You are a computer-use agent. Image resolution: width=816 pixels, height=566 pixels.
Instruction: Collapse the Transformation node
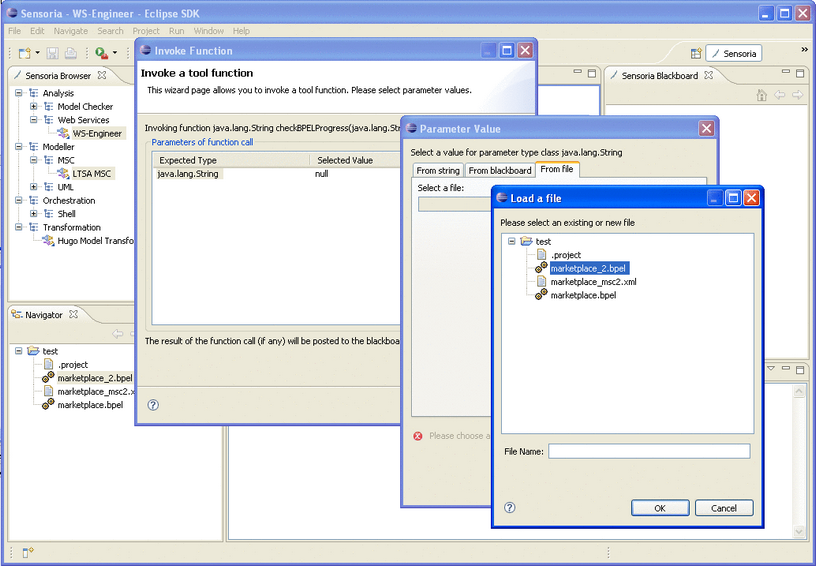pos(19,227)
